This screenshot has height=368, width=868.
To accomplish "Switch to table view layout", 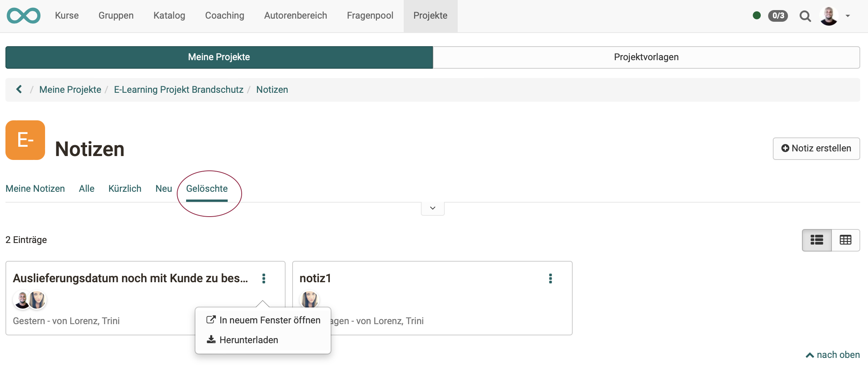I will [x=845, y=240].
